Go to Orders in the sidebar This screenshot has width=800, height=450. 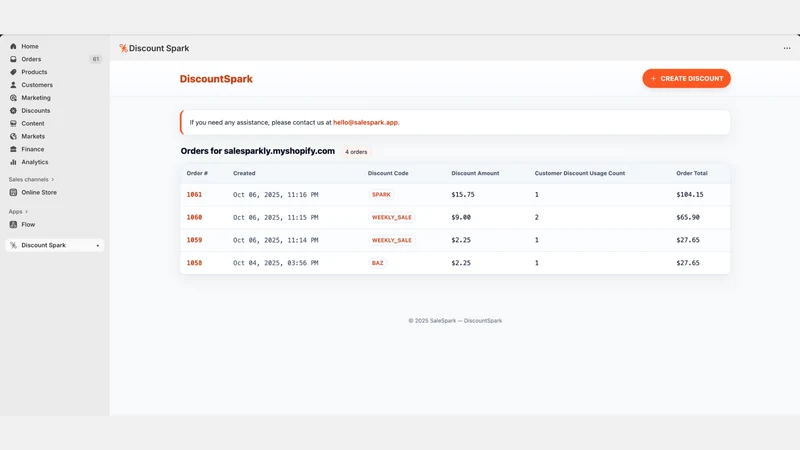click(31, 59)
